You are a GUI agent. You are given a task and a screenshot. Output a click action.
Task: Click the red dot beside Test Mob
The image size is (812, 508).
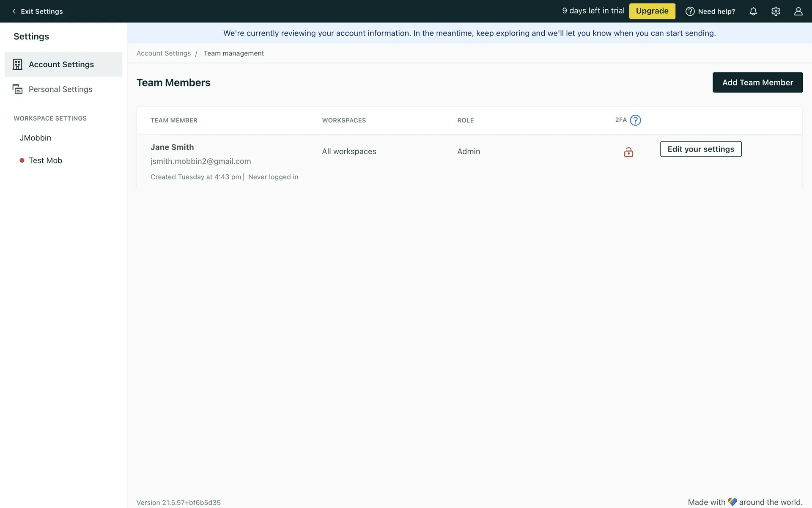(x=22, y=160)
